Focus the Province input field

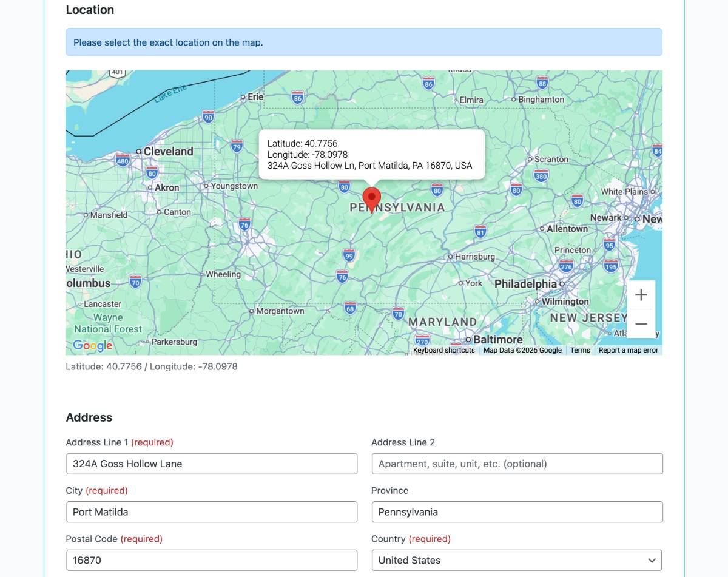(517, 511)
